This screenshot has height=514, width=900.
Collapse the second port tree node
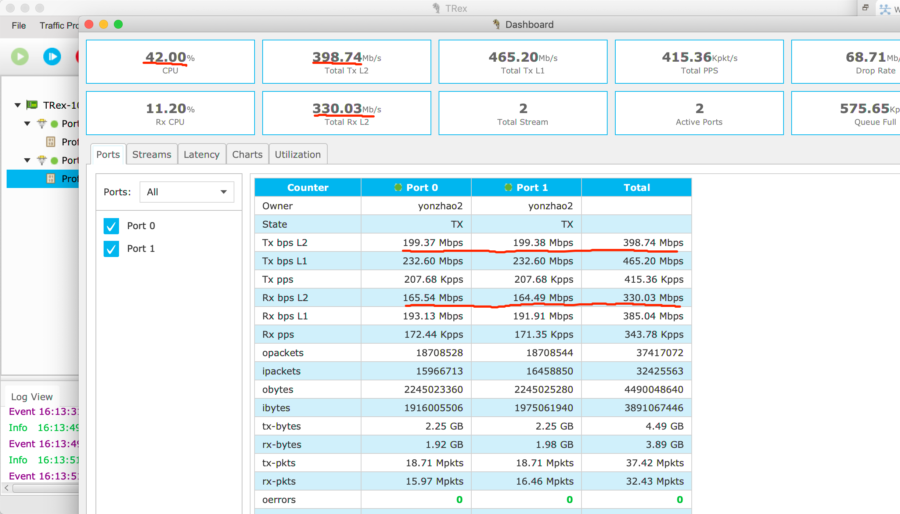click(29, 160)
